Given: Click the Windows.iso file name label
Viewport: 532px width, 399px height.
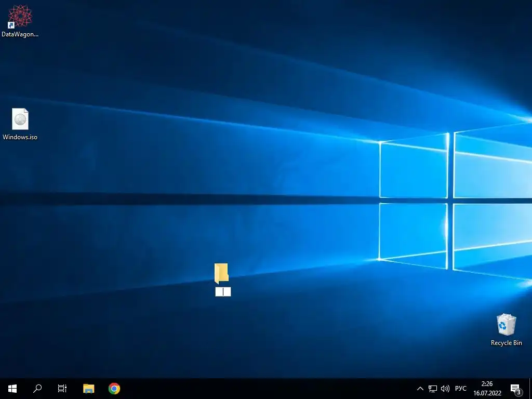Looking at the screenshot, I should coord(20,137).
